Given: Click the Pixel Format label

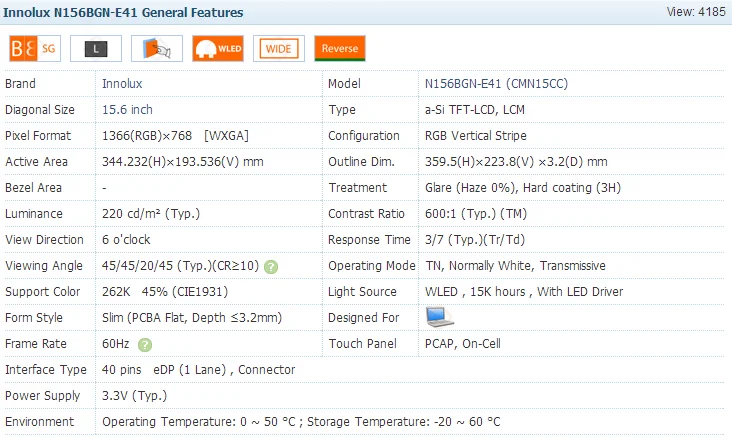Looking at the screenshot, I should pos(38,136).
